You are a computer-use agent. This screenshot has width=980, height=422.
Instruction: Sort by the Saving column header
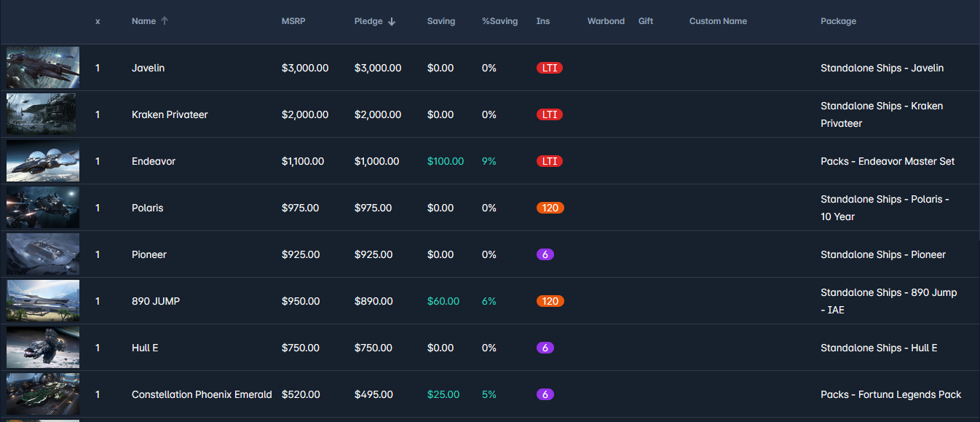tap(441, 21)
